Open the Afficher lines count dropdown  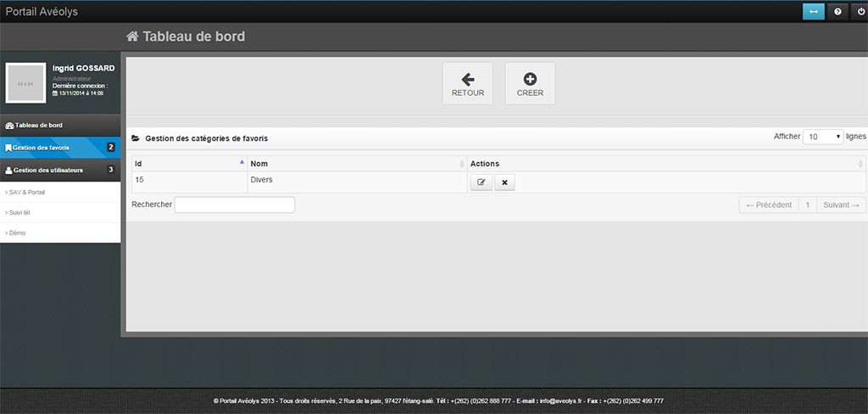[x=822, y=137]
